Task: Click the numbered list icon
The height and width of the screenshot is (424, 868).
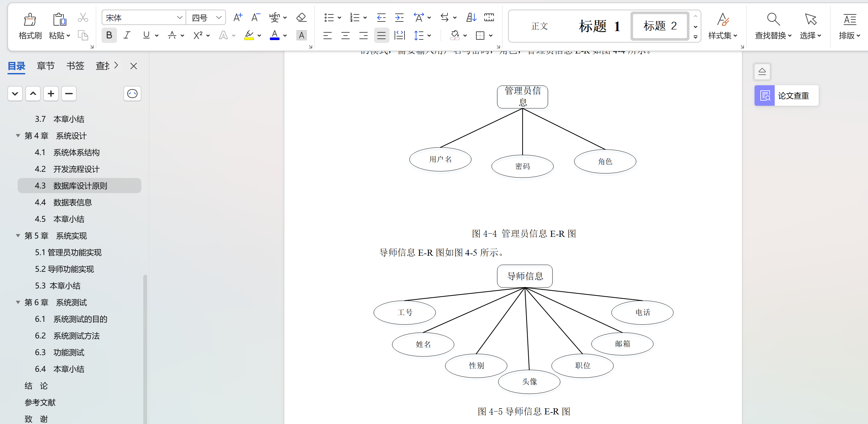Action: (x=355, y=17)
